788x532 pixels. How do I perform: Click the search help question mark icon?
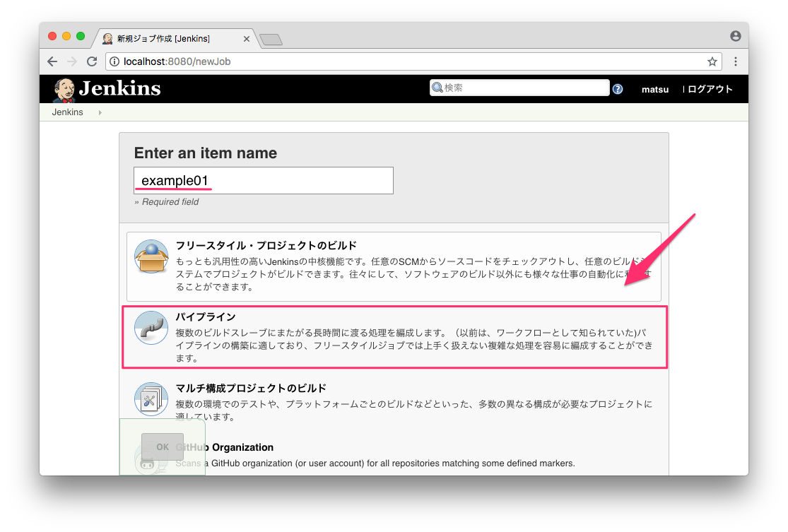(x=618, y=89)
